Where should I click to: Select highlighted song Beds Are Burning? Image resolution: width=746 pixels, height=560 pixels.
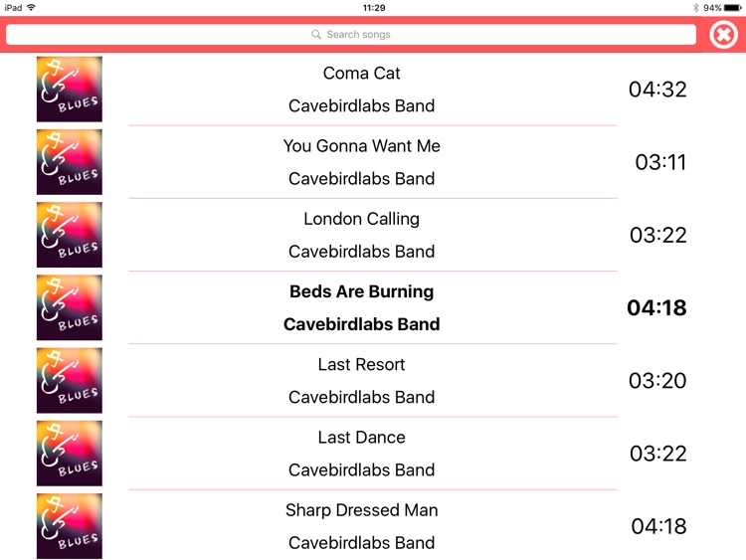362,291
